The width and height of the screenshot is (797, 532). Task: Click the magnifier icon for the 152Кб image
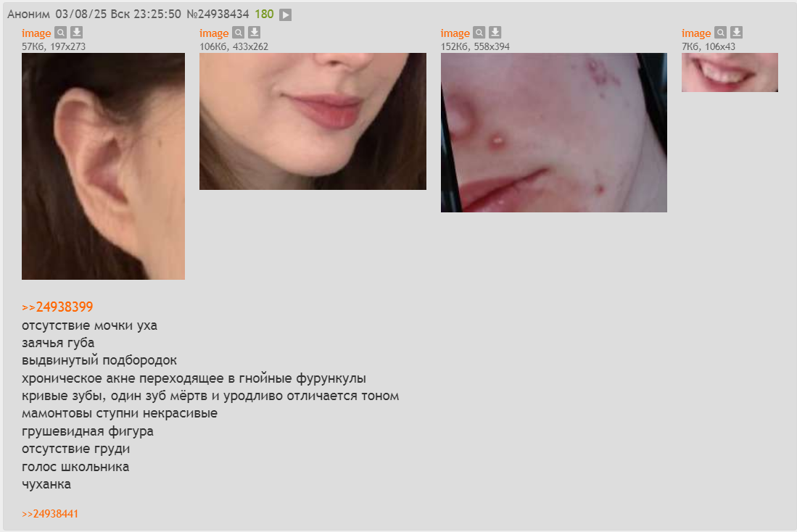(479, 33)
